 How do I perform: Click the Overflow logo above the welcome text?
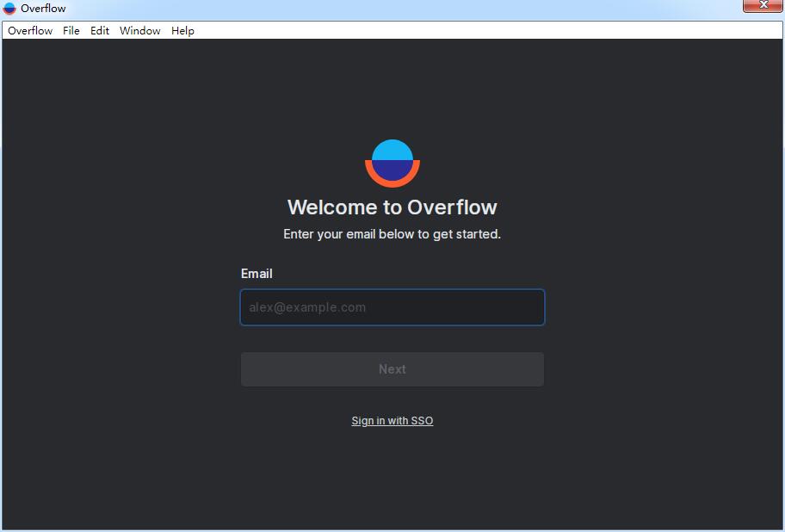392,162
